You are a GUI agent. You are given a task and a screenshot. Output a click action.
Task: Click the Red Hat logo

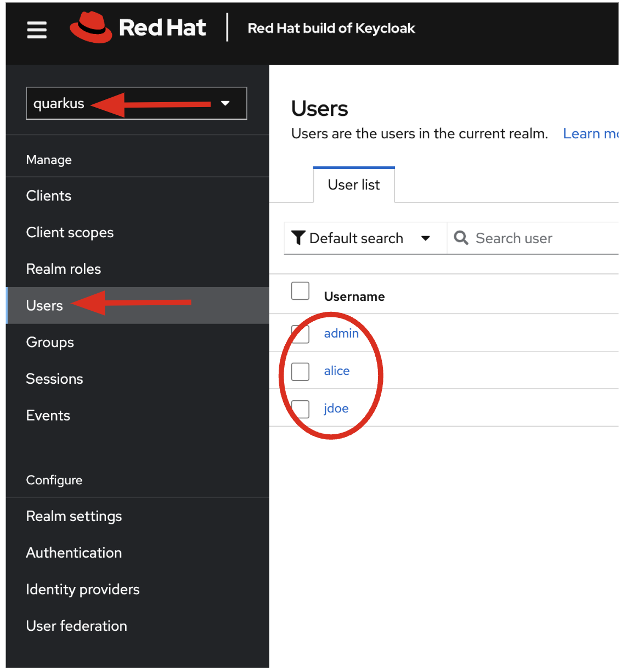(138, 27)
